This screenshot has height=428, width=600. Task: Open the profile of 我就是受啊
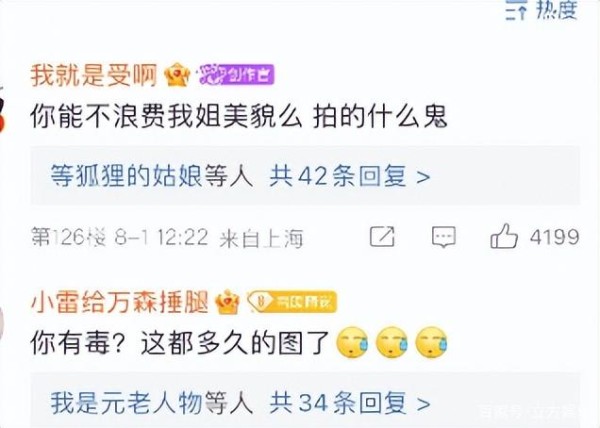(x=94, y=75)
